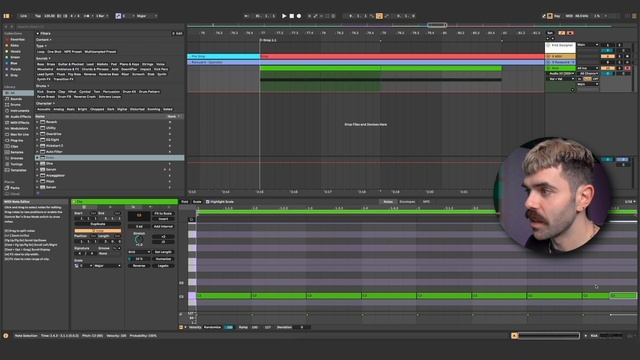Click the Drop 1.1 locator
Image resolution: width=640 pixels, height=360 pixels.
(268, 40)
